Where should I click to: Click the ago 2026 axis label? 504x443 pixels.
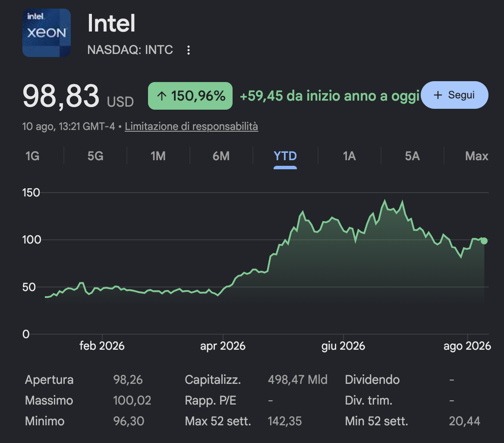coord(467,346)
